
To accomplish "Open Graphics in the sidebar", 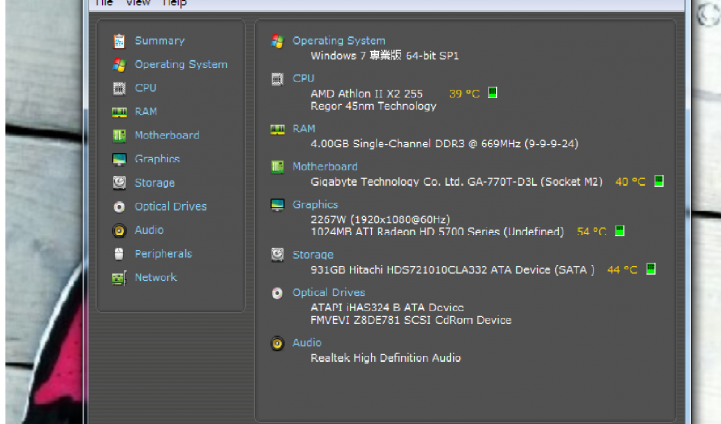I will point(157,159).
